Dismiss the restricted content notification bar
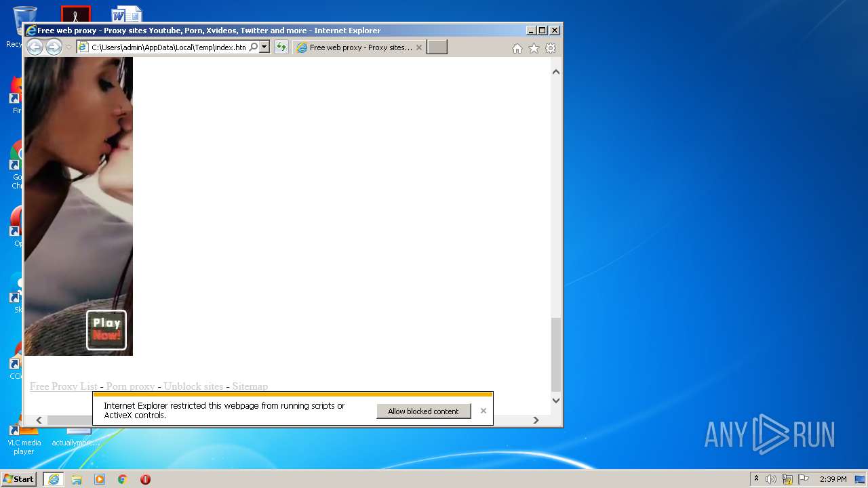Viewport: 868px width, 488px height. click(x=483, y=411)
